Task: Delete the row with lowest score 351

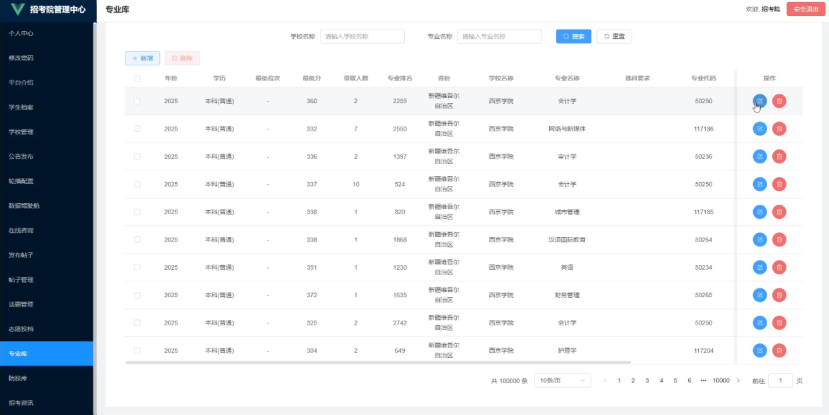Action: 779,268
